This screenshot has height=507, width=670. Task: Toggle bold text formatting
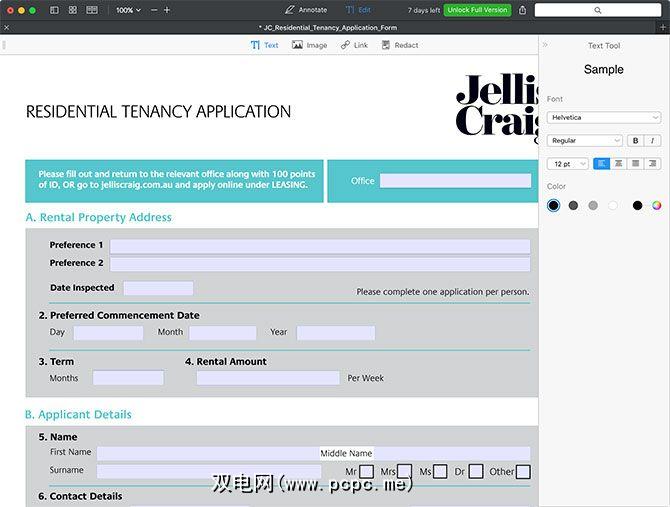[x=635, y=141]
